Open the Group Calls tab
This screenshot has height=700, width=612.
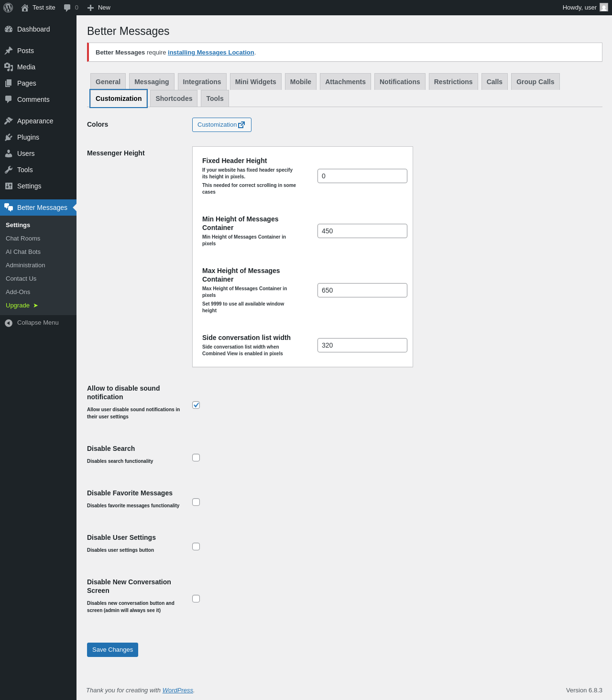click(535, 82)
